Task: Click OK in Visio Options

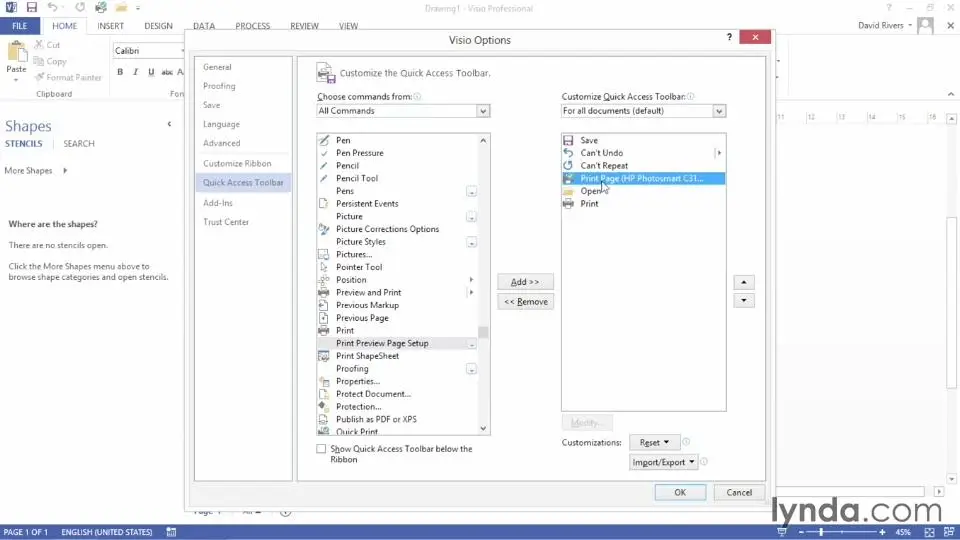Action: pyautogui.click(x=680, y=492)
